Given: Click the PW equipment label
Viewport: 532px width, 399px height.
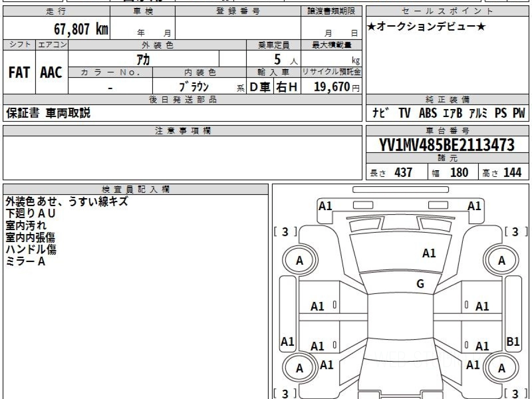Looking at the screenshot, I should 519,113.
